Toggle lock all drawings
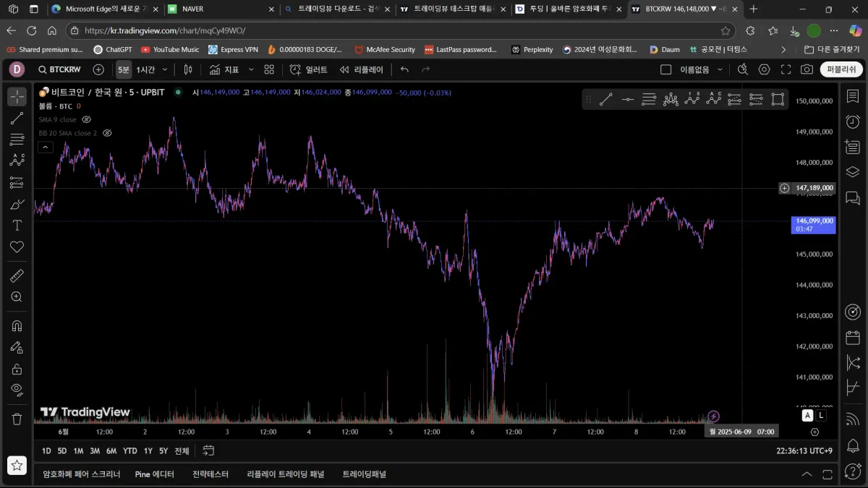This screenshot has height=488, width=868. pos(17,369)
